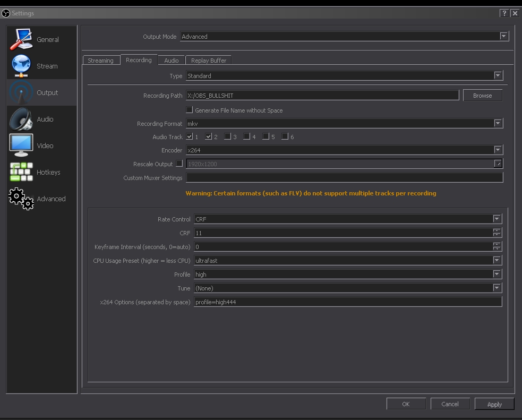Expand the Rate Control dropdown
This screenshot has width=522, height=420.
[x=348, y=219]
